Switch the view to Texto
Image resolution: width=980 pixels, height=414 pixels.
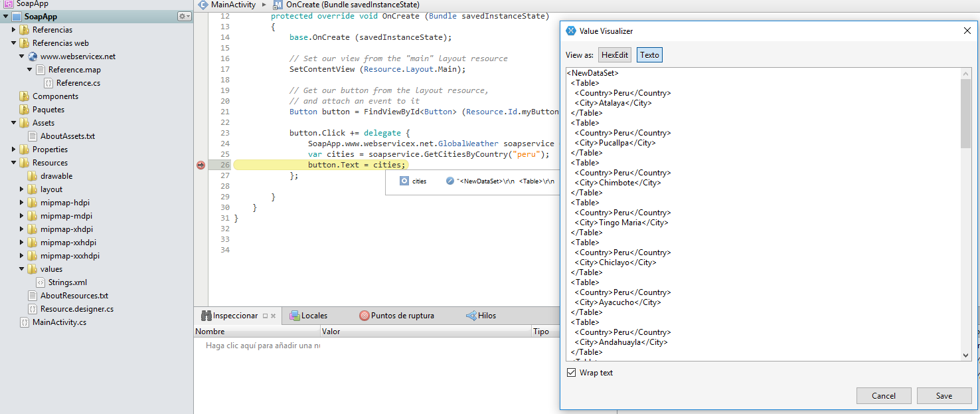(649, 55)
